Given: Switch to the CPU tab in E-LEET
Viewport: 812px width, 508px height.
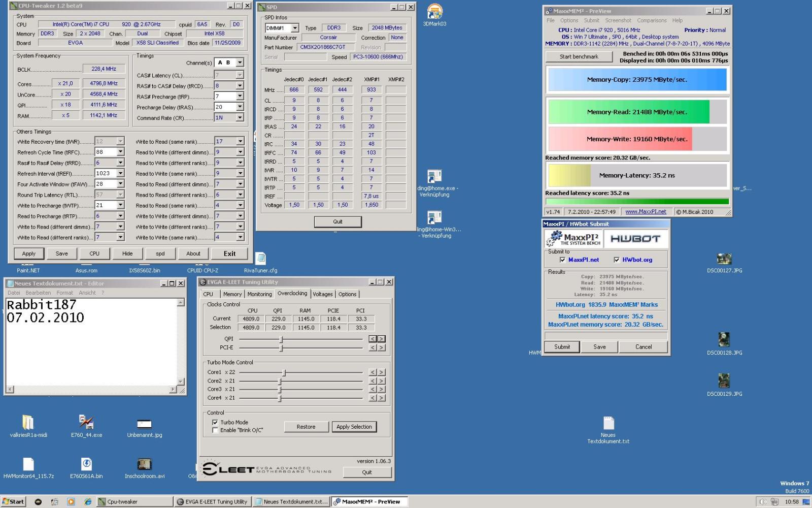Looking at the screenshot, I should [208, 294].
